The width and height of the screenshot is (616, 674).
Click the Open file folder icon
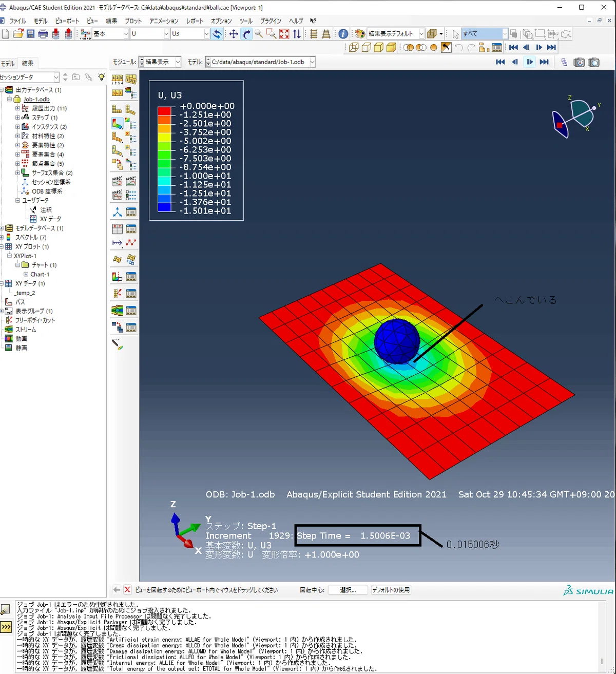(18, 34)
